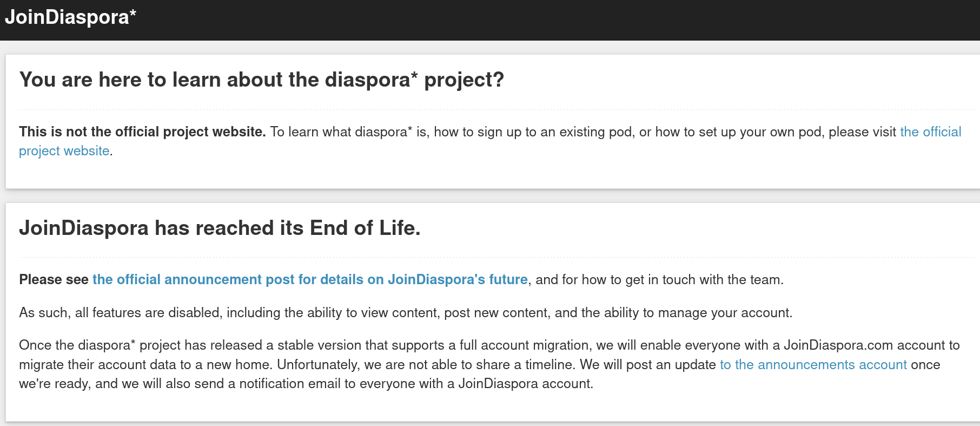Click the JoinDiaspora* site title
The image size is (980, 426).
pos(70,17)
